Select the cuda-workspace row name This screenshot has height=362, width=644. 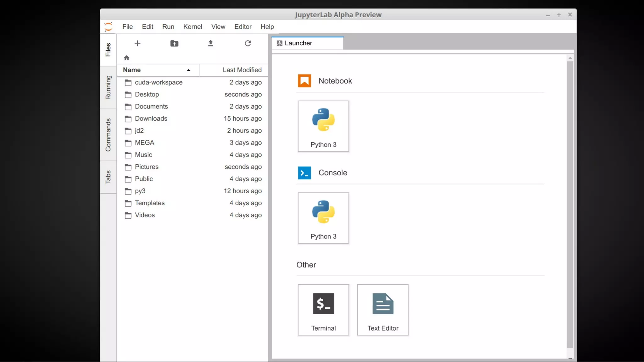click(159, 82)
